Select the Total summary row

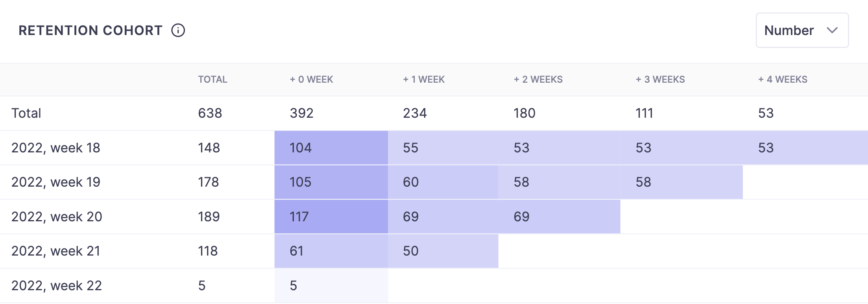click(x=26, y=113)
